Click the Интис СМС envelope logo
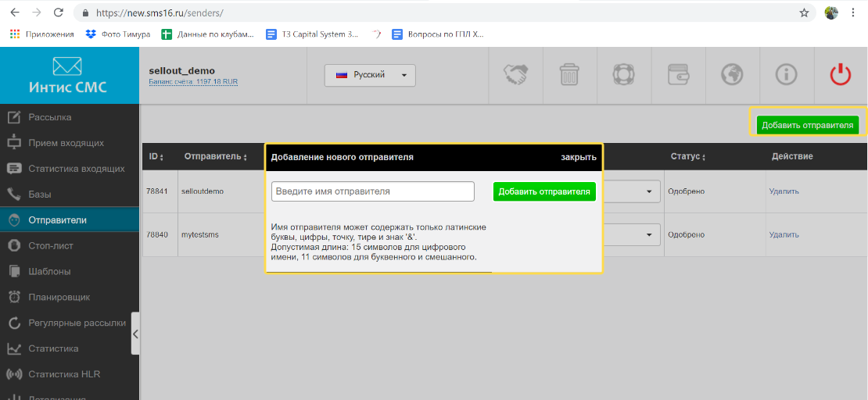The height and width of the screenshot is (400, 868). pyautogui.click(x=69, y=75)
